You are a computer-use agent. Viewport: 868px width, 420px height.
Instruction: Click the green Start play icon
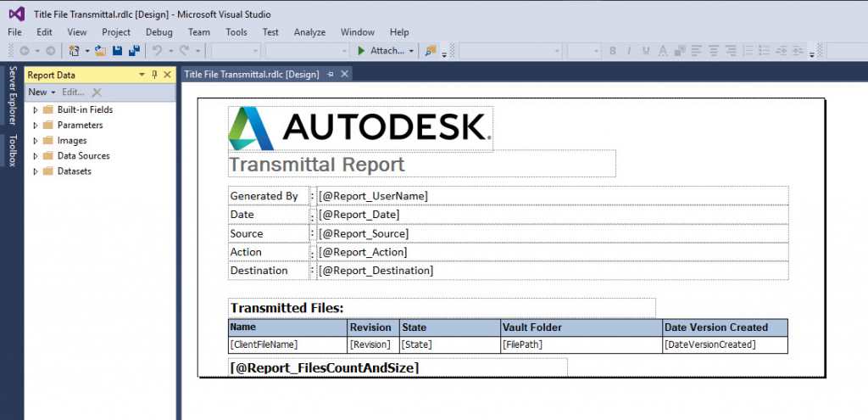click(361, 51)
